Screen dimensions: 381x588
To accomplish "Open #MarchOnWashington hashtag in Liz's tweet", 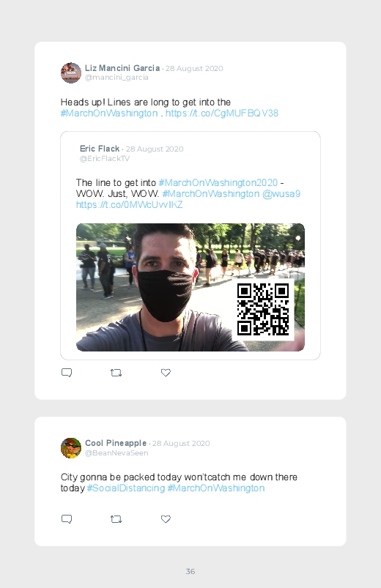I will click(109, 113).
